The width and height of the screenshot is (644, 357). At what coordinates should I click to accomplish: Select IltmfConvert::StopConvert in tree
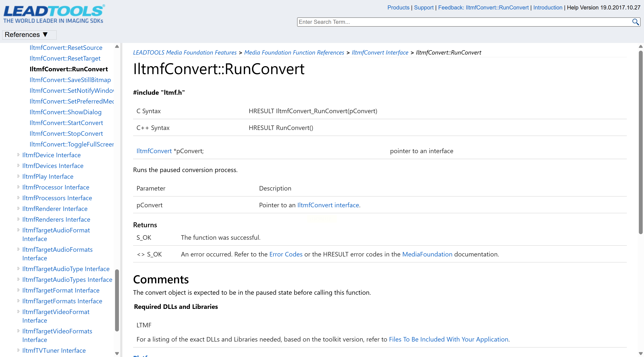tap(66, 134)
